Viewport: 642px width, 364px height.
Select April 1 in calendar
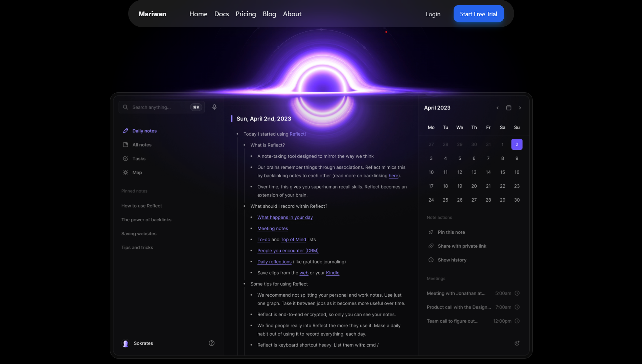tap(503, 144)
